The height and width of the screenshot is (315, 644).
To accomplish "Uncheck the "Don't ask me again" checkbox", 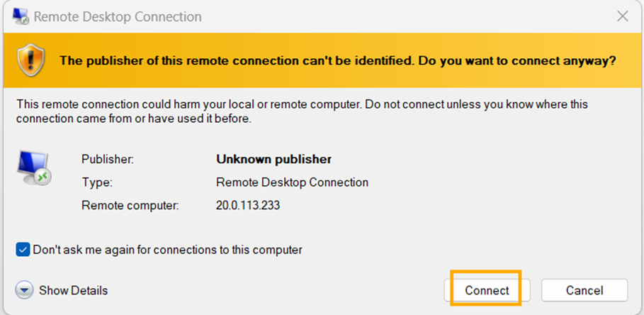I will tap(23, 250).
